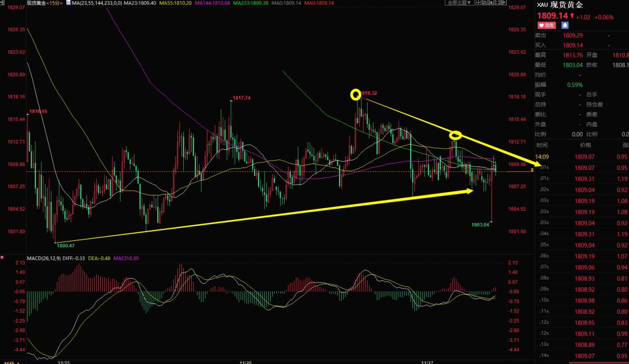
Task: Click the current price marker on the right axis
Action: [x=532, y=170]
